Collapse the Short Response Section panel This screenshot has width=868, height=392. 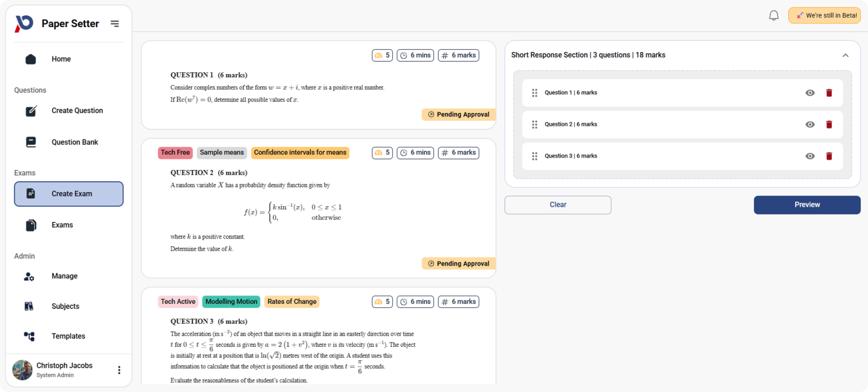845,55
